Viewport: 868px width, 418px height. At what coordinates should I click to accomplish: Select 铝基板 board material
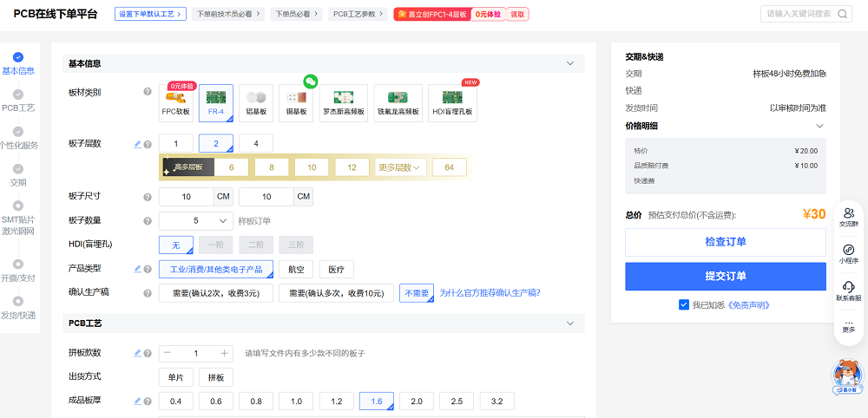coord(256,103)
